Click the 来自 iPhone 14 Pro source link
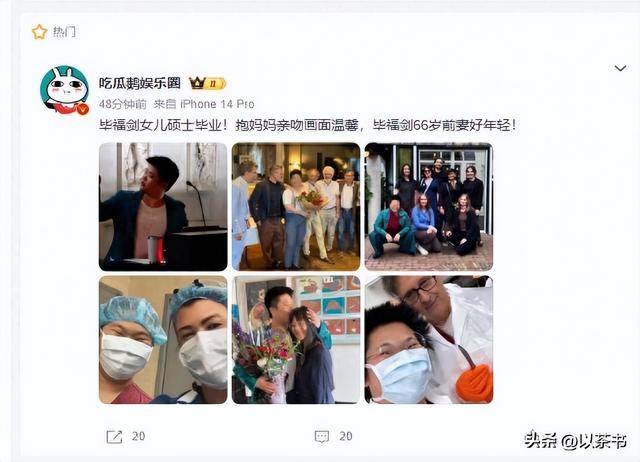Viewport: 640px width, 462px height. [204, 104]
